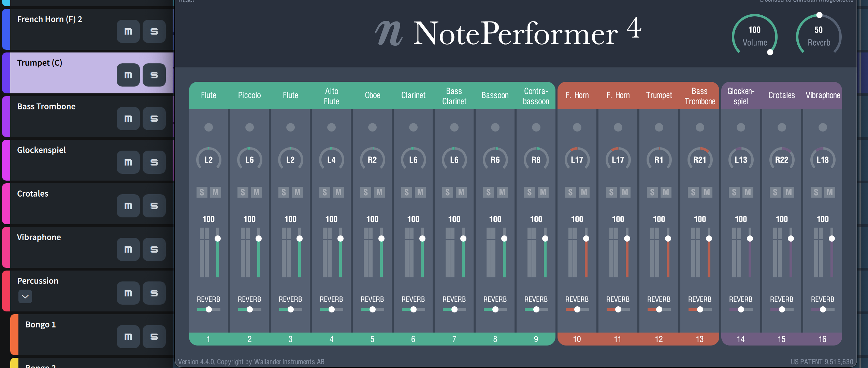Viewport: 868px width, 368px height.
Task: Mute the Glockenspiel track
Action: coord(128,162)
